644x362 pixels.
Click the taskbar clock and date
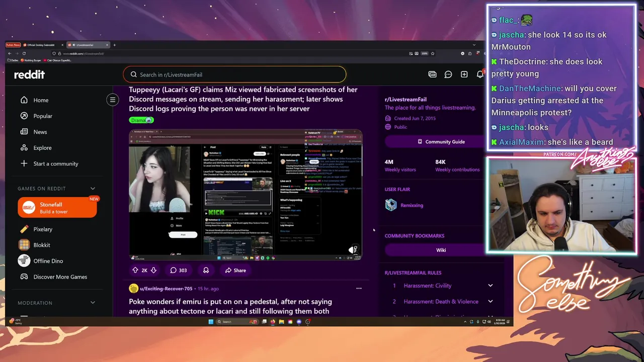pos(500,322)
